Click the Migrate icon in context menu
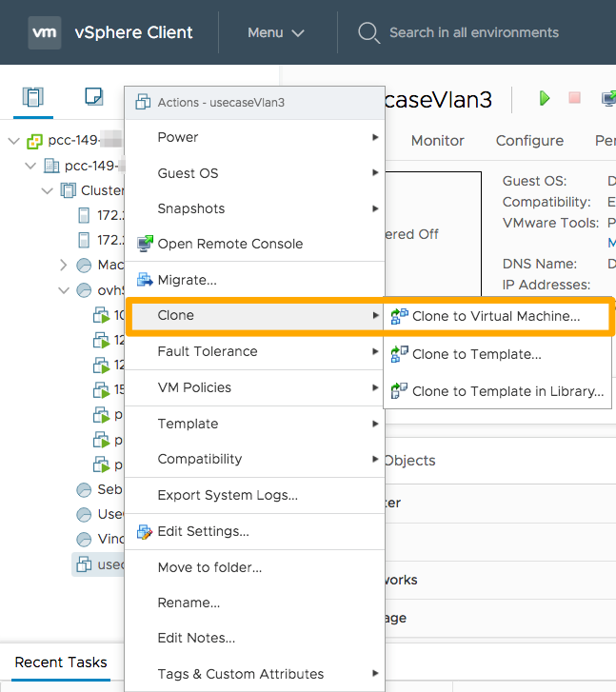 [146, 280]
